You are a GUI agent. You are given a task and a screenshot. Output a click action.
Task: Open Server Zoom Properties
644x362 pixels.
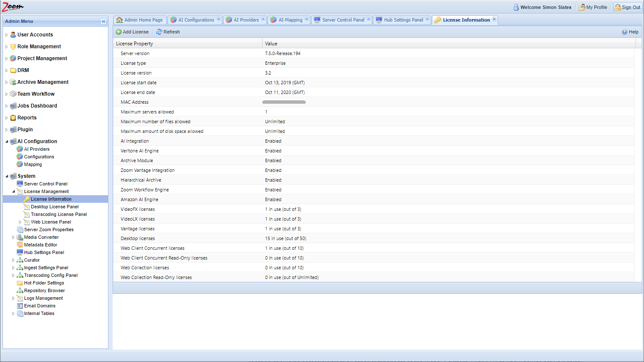coord(49,229)
